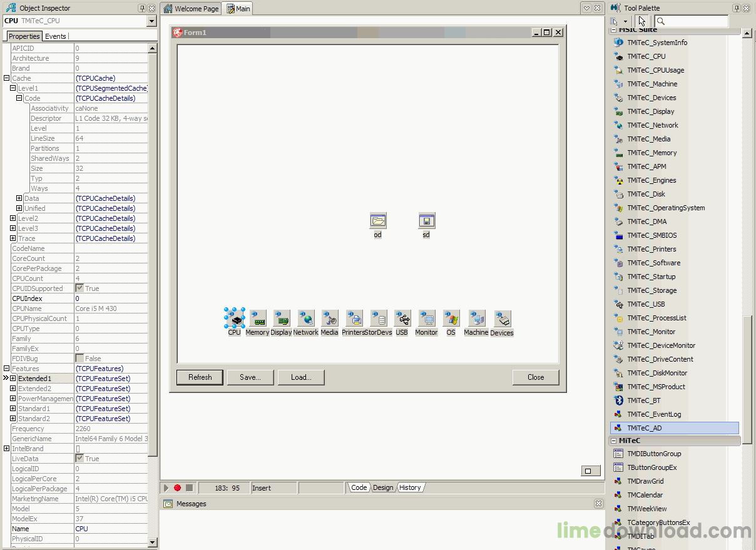The width and height of the screenshot is (756, 550).
Task: Select the sd save dialog component
Action: click(426, 220)
